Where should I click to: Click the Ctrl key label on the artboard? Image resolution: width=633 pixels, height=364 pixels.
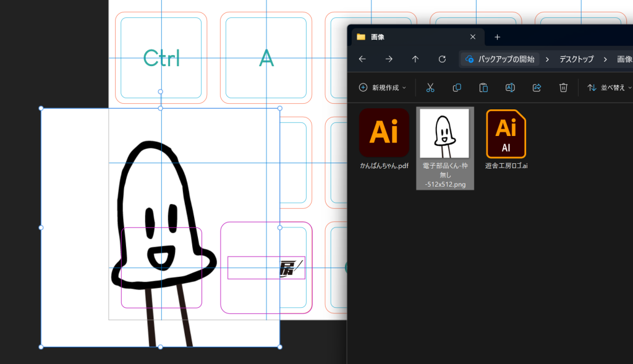point(161,59)
